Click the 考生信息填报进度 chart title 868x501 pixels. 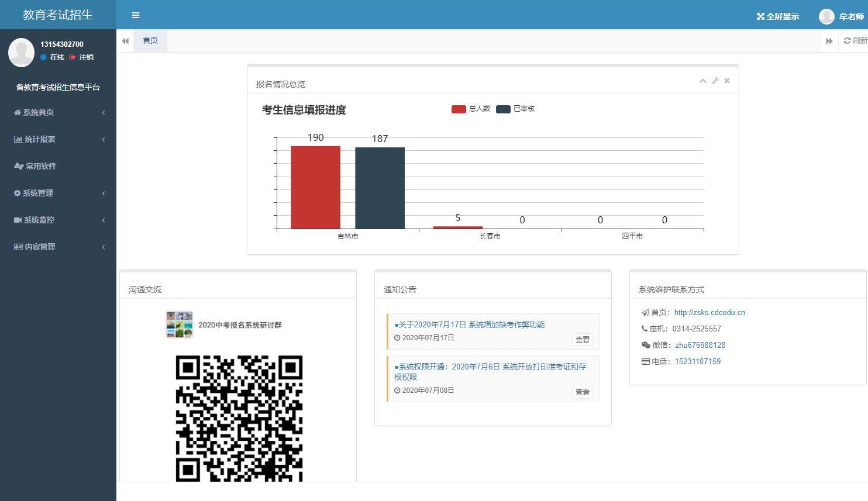pos(304,110)
